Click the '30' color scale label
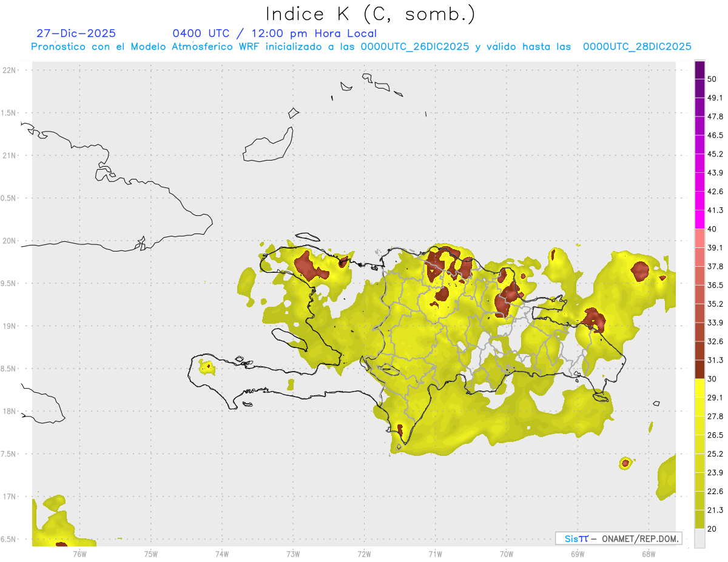728x562 pixels. click(712, 379)
